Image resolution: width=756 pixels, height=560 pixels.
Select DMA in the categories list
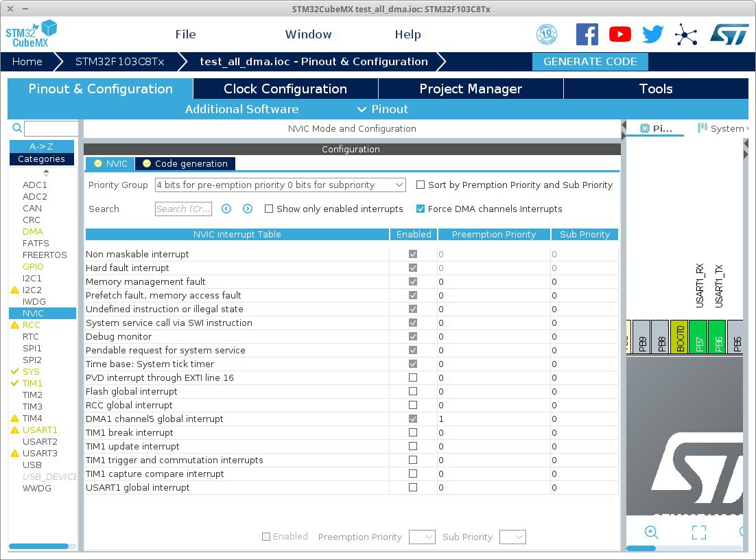click(x=33, y=231)
